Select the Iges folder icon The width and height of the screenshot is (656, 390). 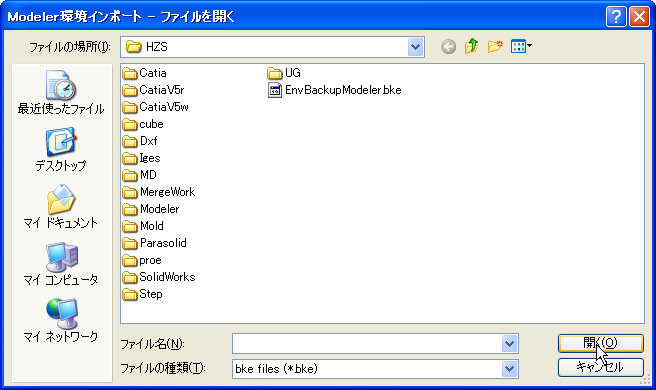130,159
